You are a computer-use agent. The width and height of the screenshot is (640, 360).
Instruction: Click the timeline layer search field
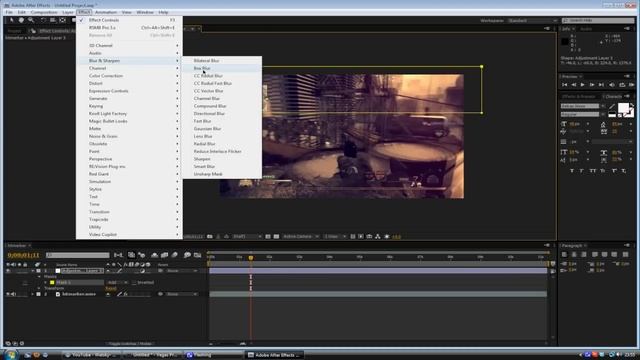78,255
